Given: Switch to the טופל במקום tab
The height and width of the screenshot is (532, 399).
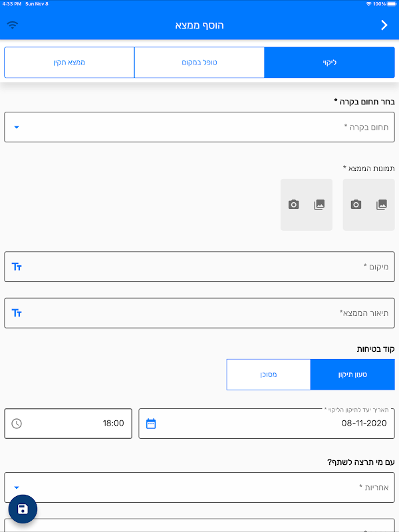Looking at the screenshot, I should click(x=199, y=63).
